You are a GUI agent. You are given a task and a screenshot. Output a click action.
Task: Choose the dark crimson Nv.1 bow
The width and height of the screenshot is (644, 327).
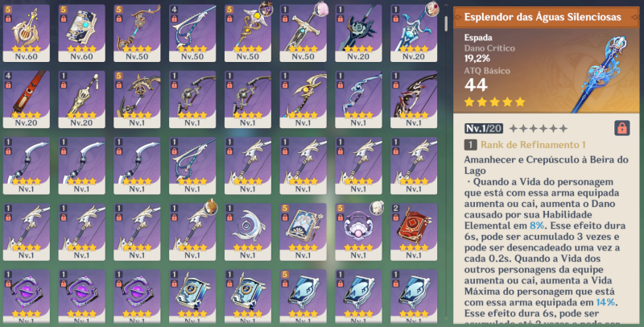point(414,99)
